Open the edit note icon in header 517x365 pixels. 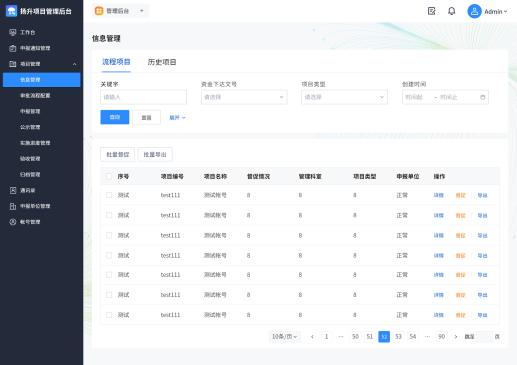click(432, 11)
